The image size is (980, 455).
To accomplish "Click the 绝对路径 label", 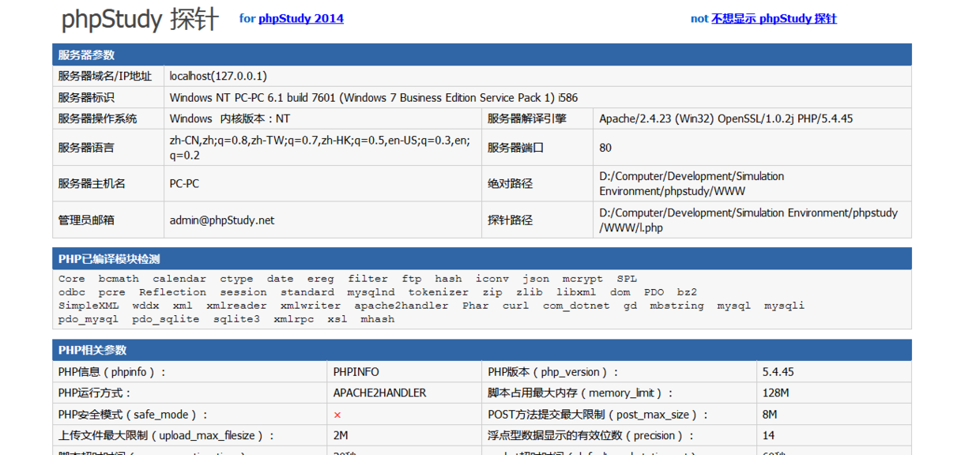I will point(511,183).
